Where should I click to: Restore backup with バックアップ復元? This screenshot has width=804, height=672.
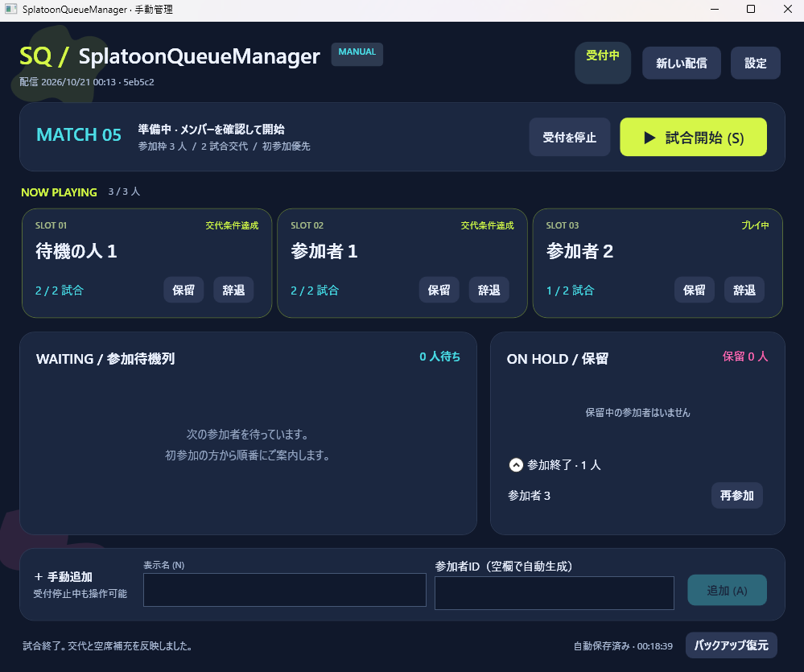[x=732, y=645]
